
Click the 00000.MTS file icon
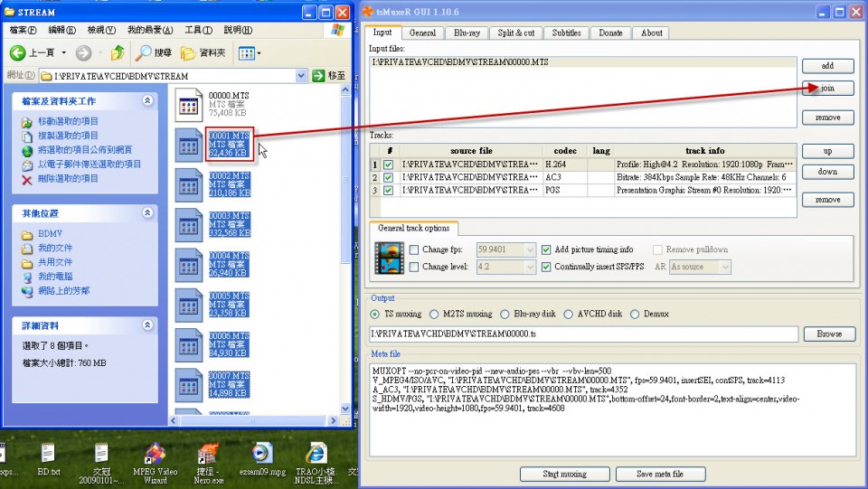[x=190, y=106]
